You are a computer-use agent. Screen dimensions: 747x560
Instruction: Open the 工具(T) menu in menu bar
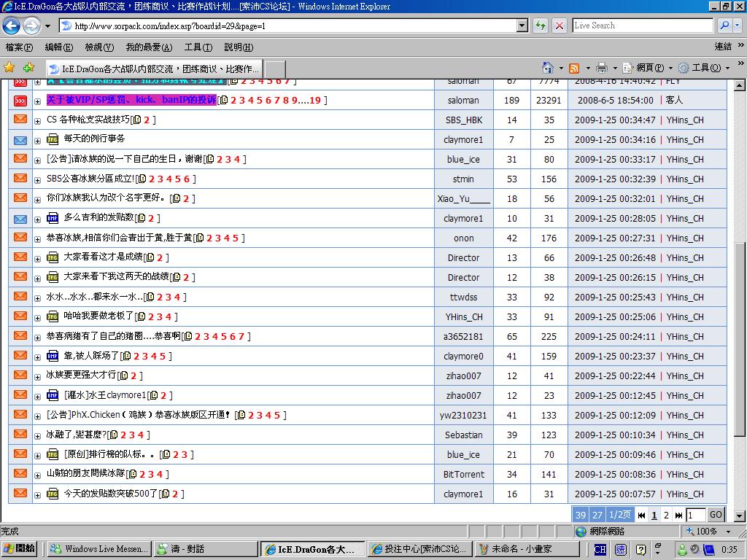[x=198, y=47]
